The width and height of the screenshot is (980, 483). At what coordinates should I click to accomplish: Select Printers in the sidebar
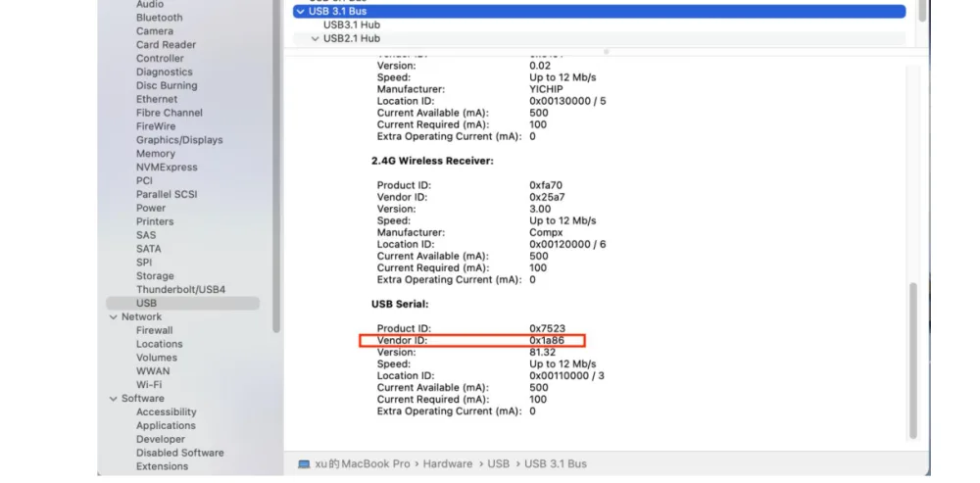(x=155, y=221)
